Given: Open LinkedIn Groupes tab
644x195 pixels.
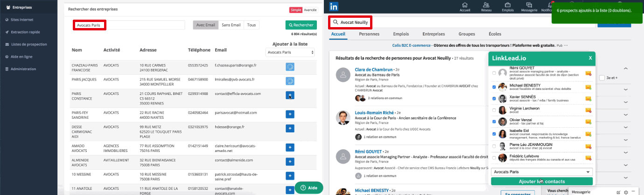Looking at the screenshot, I should (467, 34).
